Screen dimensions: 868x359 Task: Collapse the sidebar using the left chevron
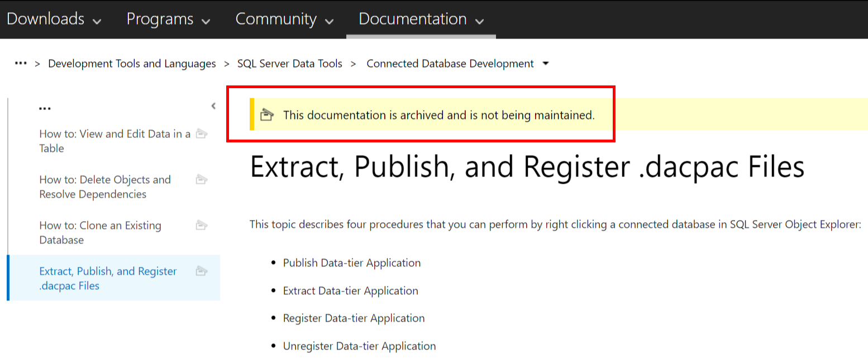(x=213, y=106)
